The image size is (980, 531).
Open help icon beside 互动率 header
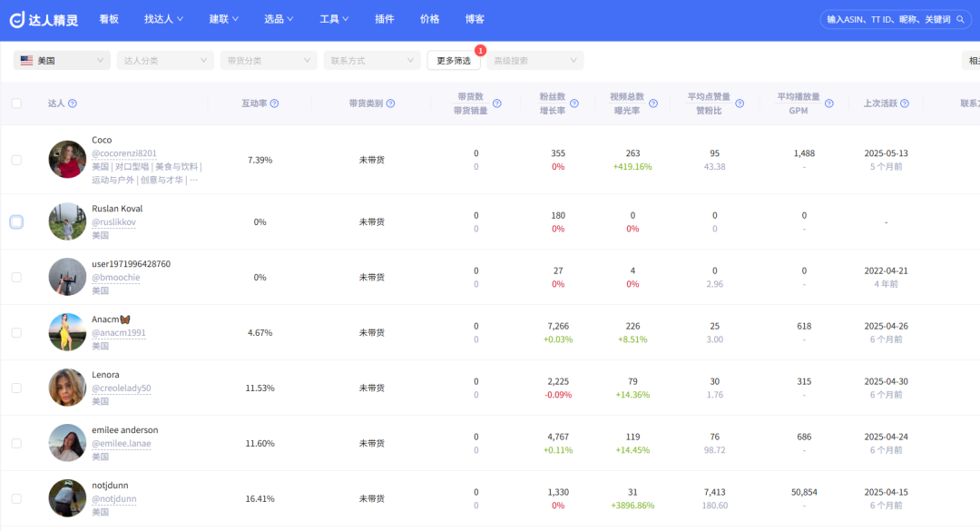274,103
